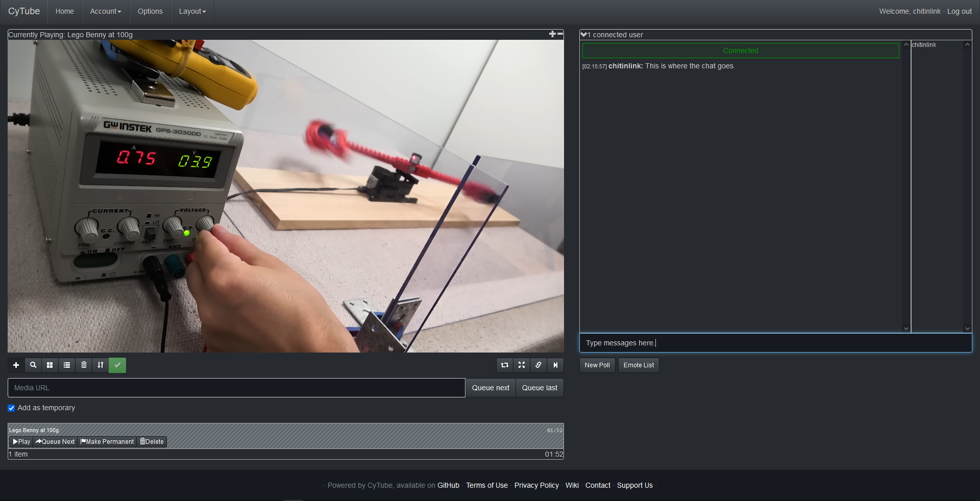Screen dimensions: 980x501
Task: Add media using the plus icon
Action: [16, 365]
